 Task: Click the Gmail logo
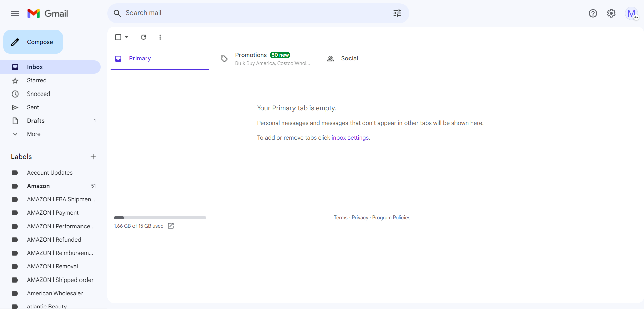click(x=48, y=13)
